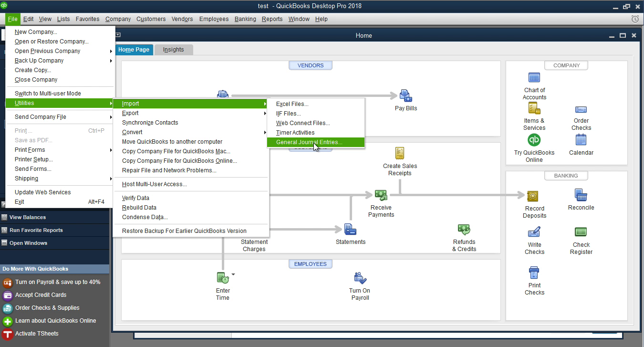Open the Turn On Payroll icon
Image resolution: width=644 pixels, height=347 pixels.
[360, 278]
